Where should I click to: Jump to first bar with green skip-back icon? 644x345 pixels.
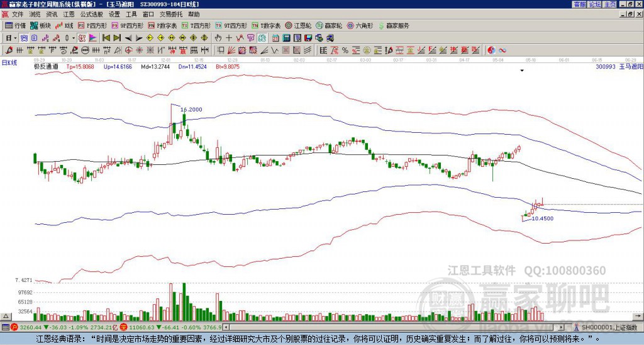106,38
